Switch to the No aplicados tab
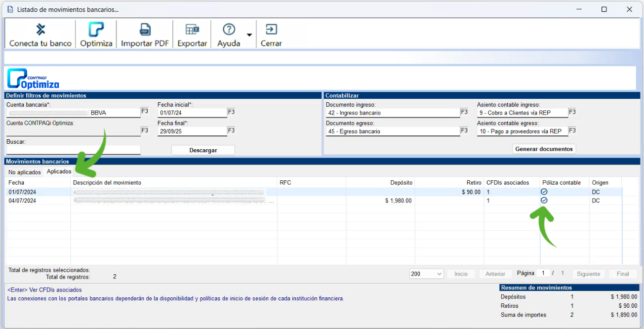Viewport: 644px width, 329px height. 24,172
